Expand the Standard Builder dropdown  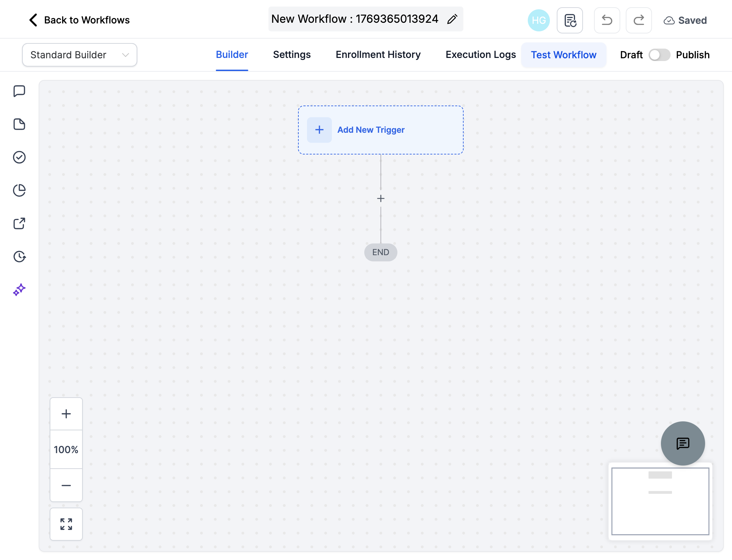(80, 55)
